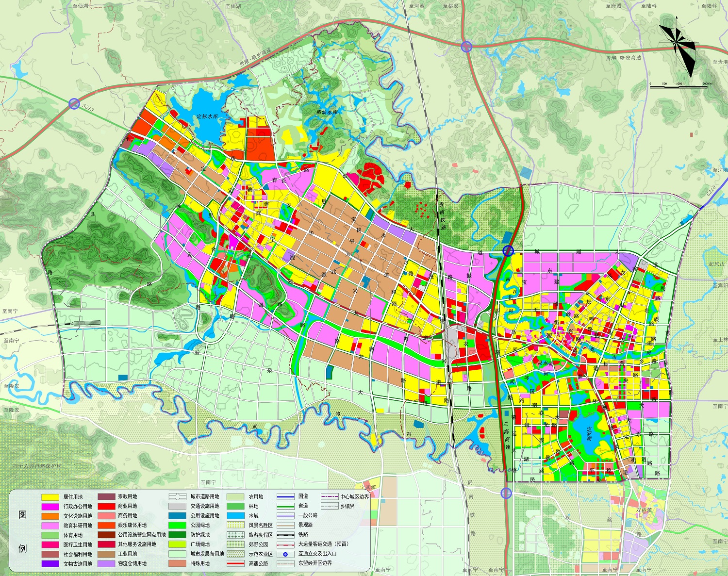728x576 pixels.
Task: Click the 大运量客运交通 legend line symbol
Action: coord(286,544)
